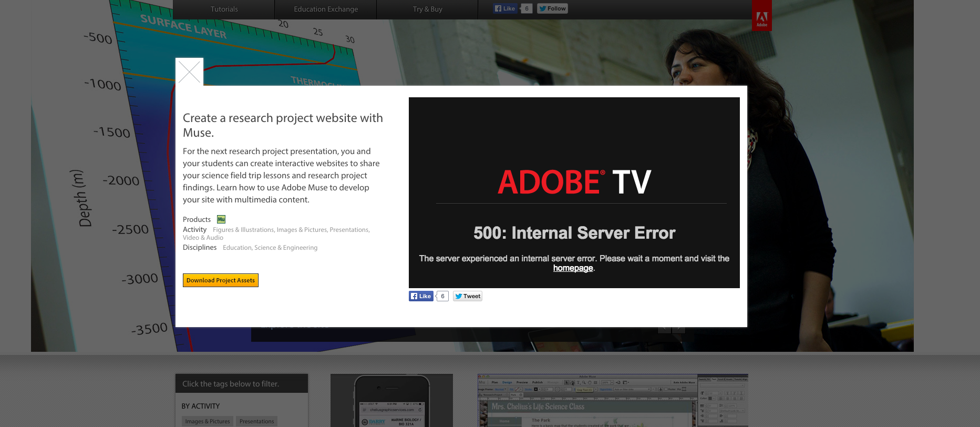Open the Mrs. Chelius's Life Science Class thumbnail
The height and width of the screenshot is (427, 980).
click(x=613, y=400)
